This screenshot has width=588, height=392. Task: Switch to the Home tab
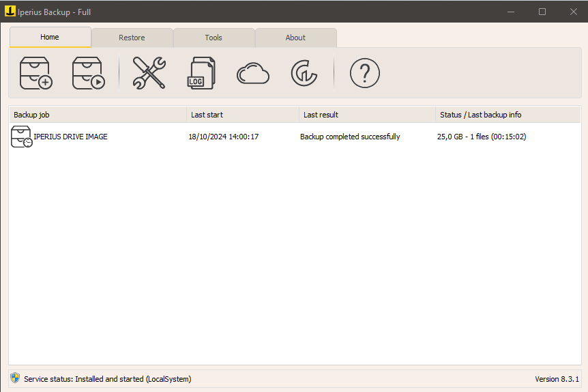pyautogui.click(x=50, y=37)
